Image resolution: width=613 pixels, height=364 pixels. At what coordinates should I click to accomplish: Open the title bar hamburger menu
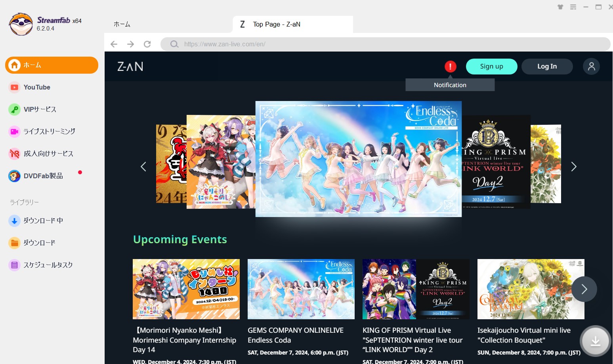(573, 7)
